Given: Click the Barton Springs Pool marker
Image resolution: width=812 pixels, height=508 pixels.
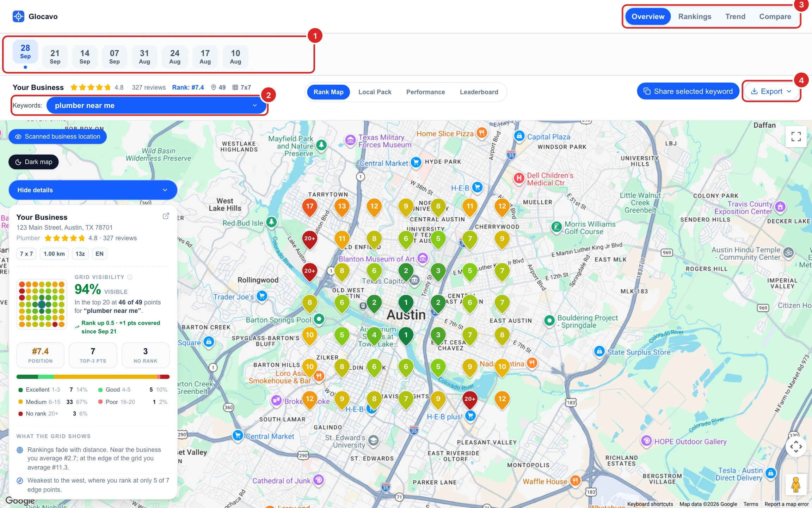Looking at the screenshot, I should pos(319,319).
